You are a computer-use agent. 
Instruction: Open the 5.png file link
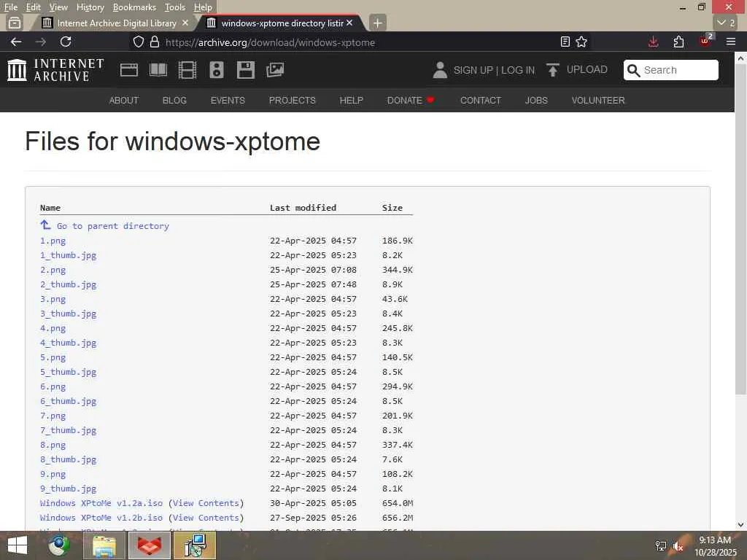[x=53, y=357]
